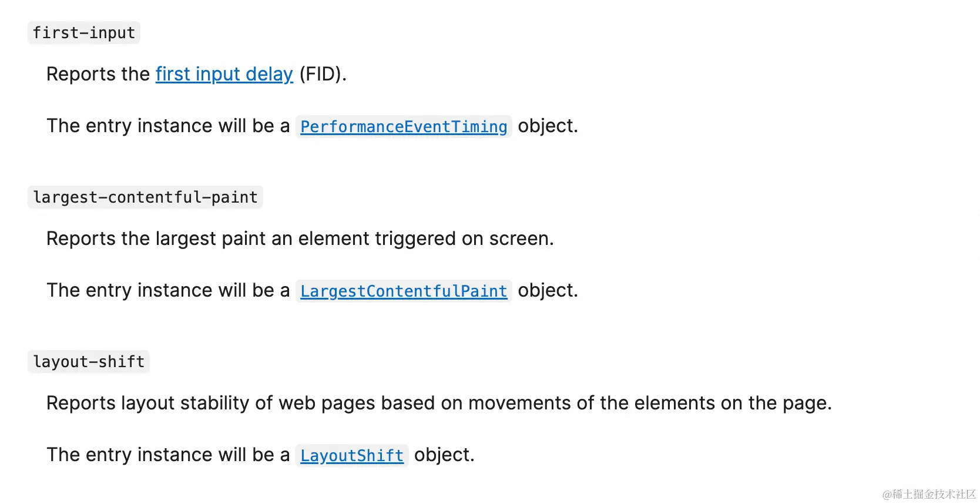Image resolution: width=980 pixels, height=504 pixels.
Task: Click the first-input code term heading
Action: click(83, 33)
